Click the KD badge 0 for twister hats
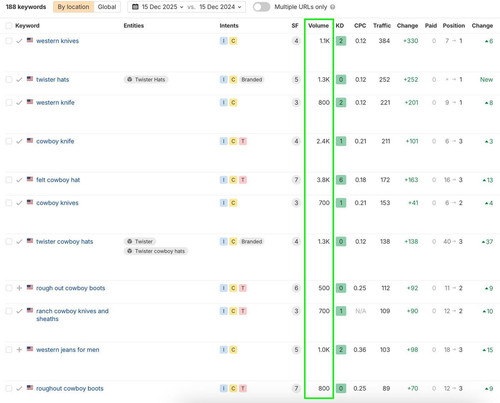 coord(341,80)
